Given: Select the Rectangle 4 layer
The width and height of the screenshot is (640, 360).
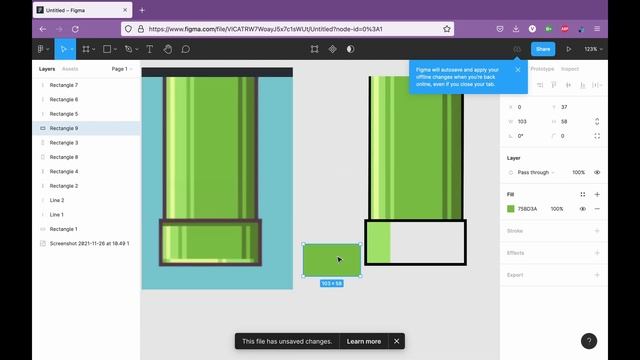Looking at the screenshot, I should (87, 171).
